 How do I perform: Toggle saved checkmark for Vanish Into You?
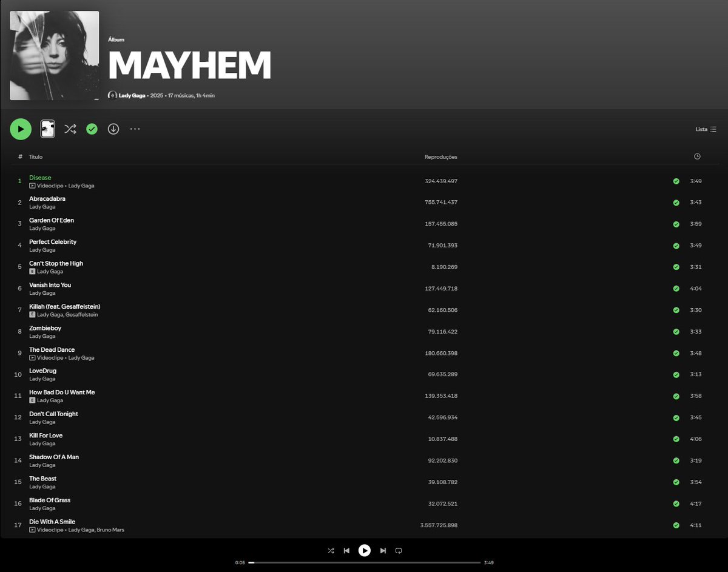pyautogui.click(x=676, y=289)
